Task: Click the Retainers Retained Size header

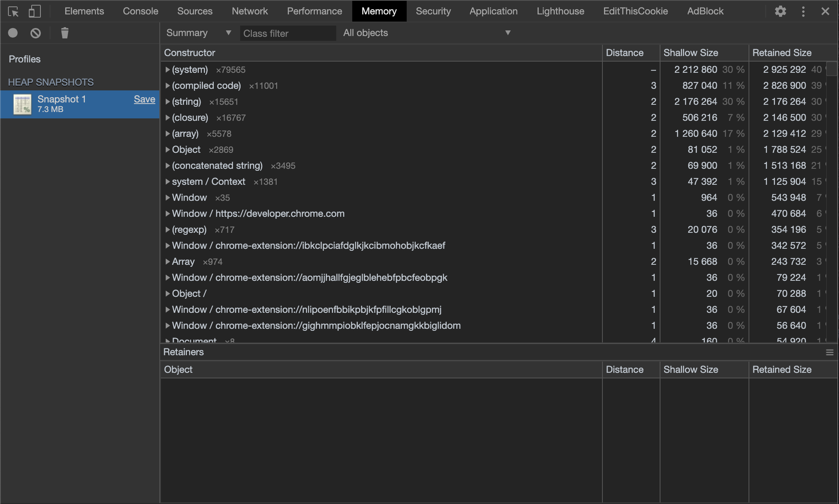Action: pos(793,370)
